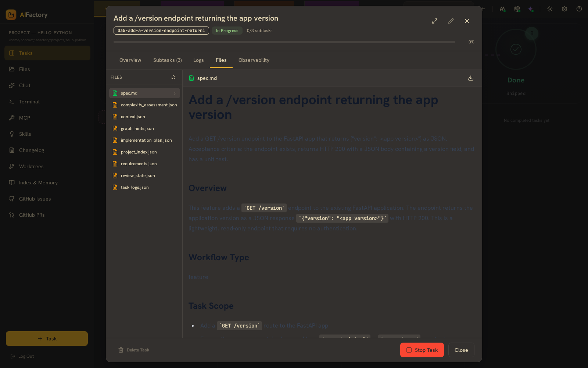Click Log Out
This screenshot has height=368, width=588.
click(22, 356)
